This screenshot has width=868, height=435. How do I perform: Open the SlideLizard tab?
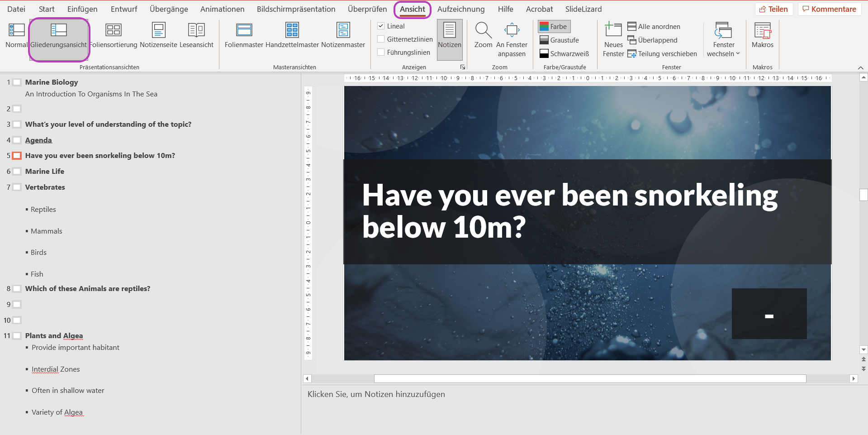pyautogui.click(x=583, y=9)
